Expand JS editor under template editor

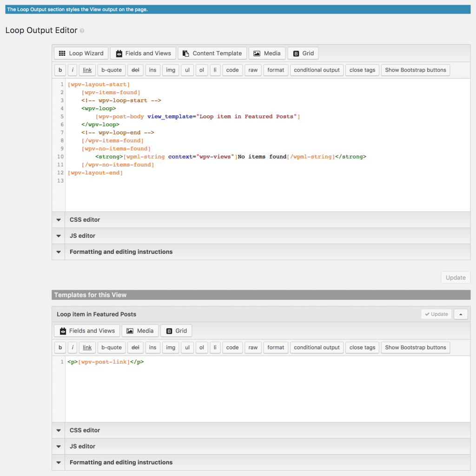tap(261, 447)
